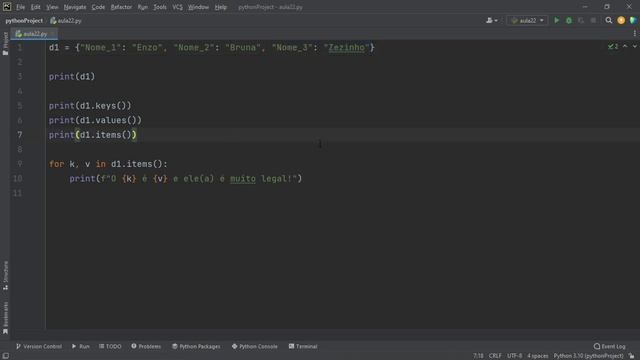Open the Run tool window at bottom
Viewport: 640px width, 360px height.
pos(80,346)
